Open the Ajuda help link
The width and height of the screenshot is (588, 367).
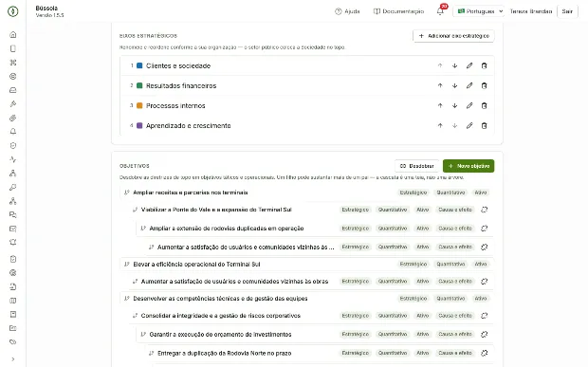(x=347, y=11)
